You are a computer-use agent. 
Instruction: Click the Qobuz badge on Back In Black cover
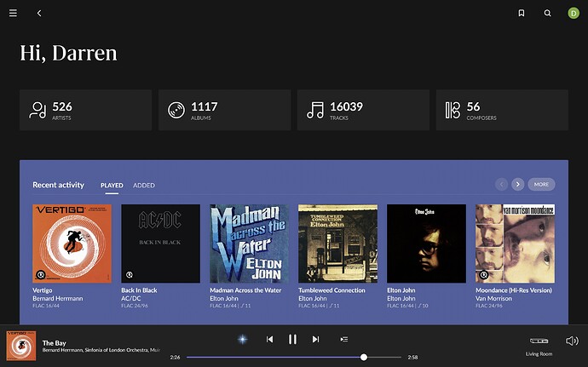pos(130,275)
